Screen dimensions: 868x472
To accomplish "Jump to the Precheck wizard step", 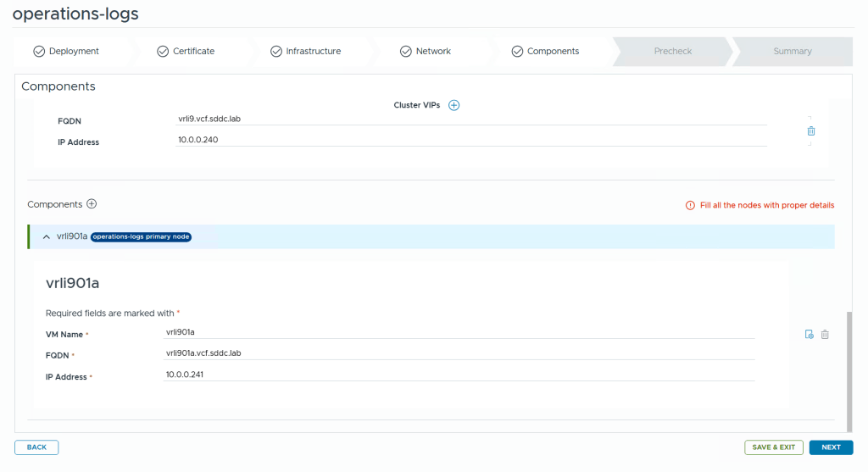I will coord(672,51).
